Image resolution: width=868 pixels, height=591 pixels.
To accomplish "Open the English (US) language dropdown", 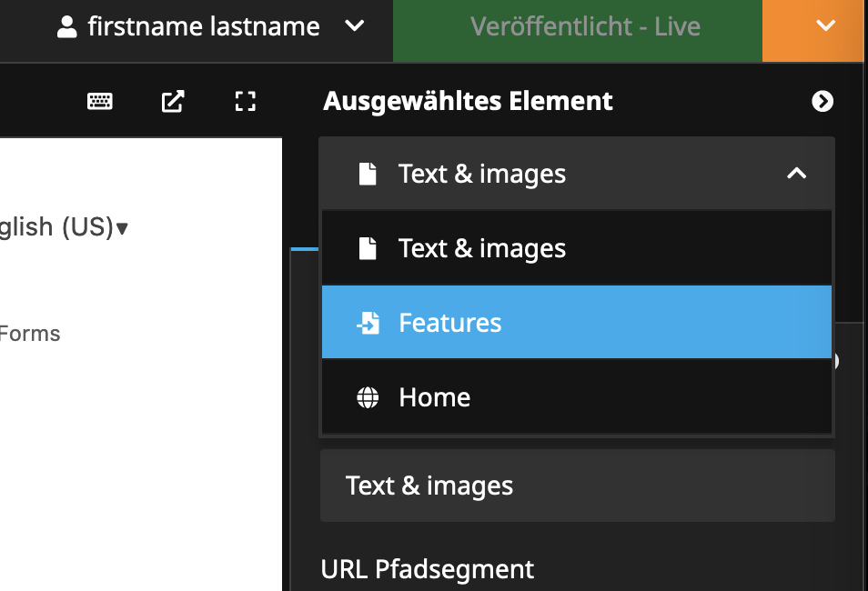I will point(64,227).
